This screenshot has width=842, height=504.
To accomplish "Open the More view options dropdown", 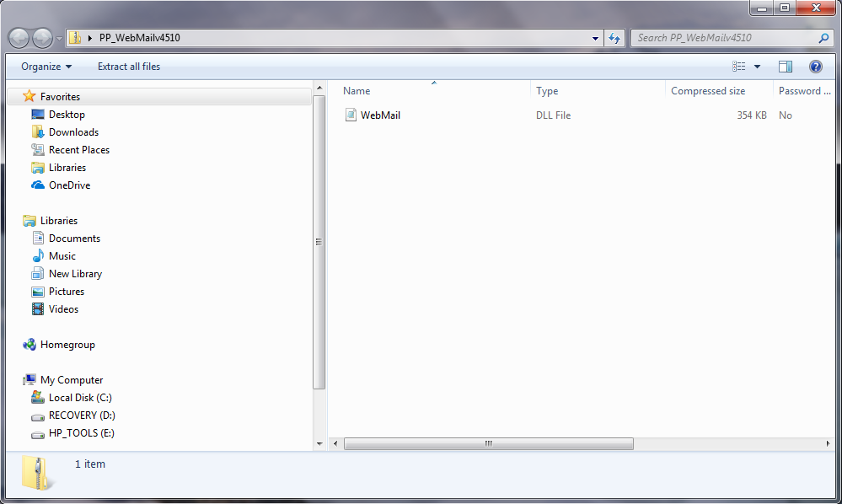I will point(757,67).
